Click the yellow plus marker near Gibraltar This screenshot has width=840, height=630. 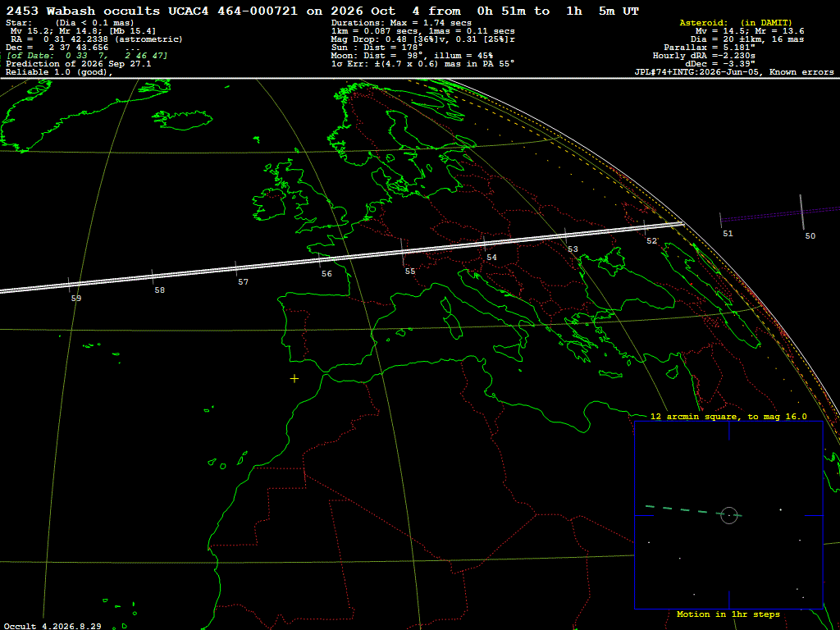294,379
